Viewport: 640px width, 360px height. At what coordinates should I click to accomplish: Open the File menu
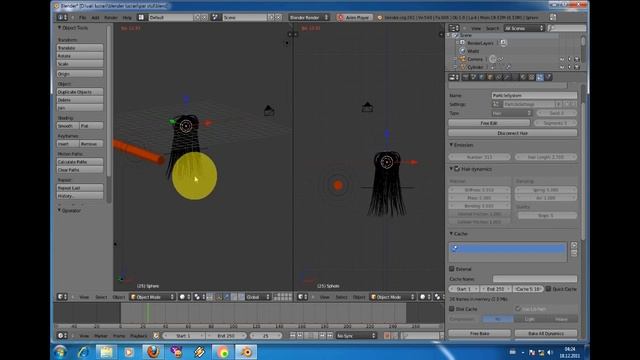pyautogui.click(x=82, y=18)
